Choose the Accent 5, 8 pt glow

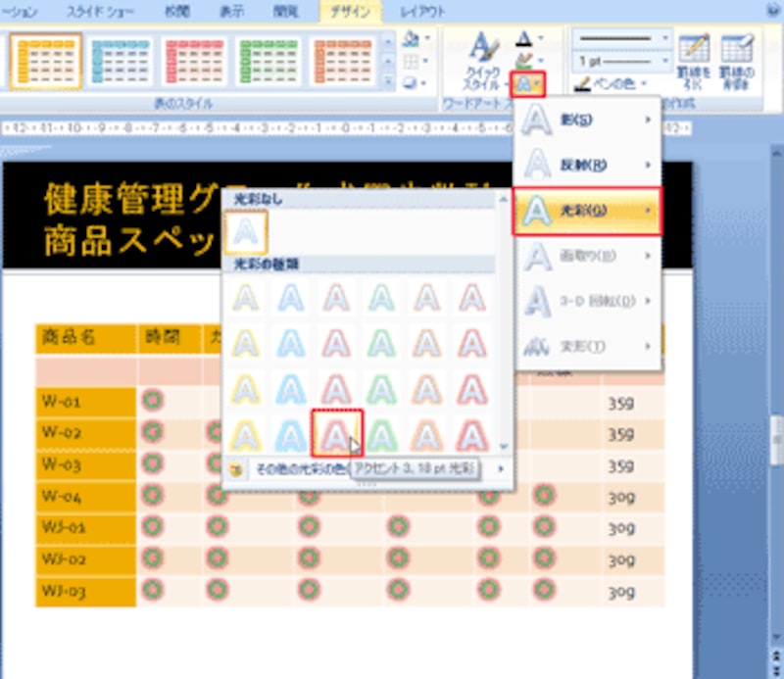426,344
